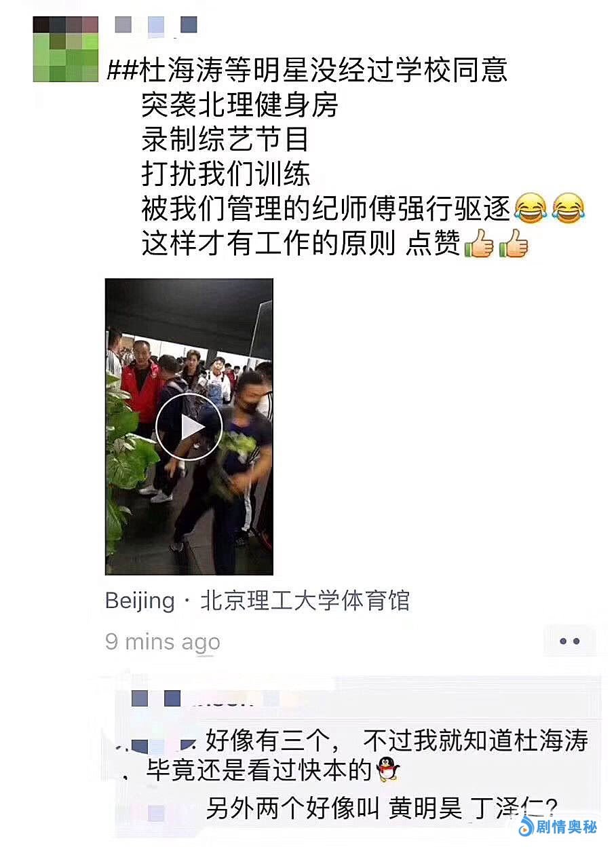
Task: Click the QQ penguin emoji in the comment
Action: coord(387,770)
